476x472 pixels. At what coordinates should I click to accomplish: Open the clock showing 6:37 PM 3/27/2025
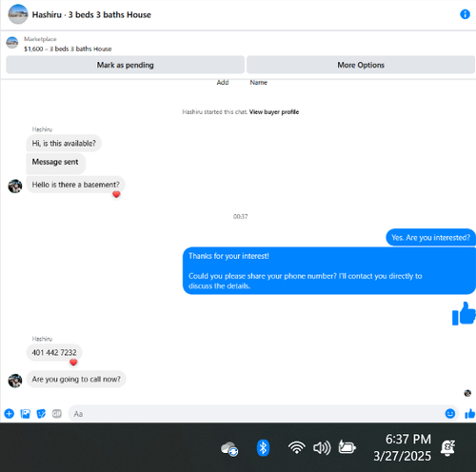403,447
